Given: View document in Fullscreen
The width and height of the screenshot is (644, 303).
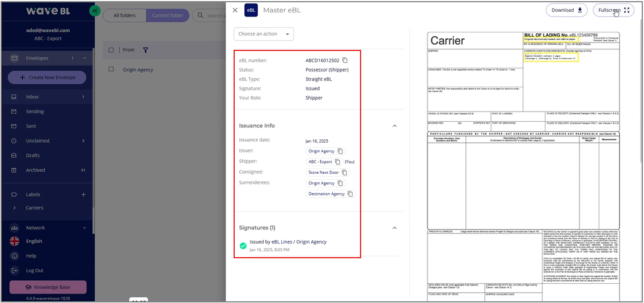Looking at the screenshot, I should (x=613, y=10).
